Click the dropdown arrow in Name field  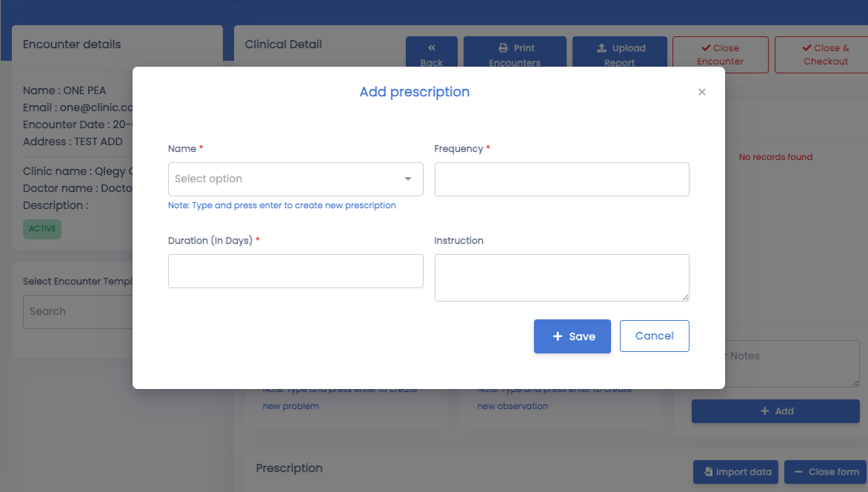tap(408, 179)
